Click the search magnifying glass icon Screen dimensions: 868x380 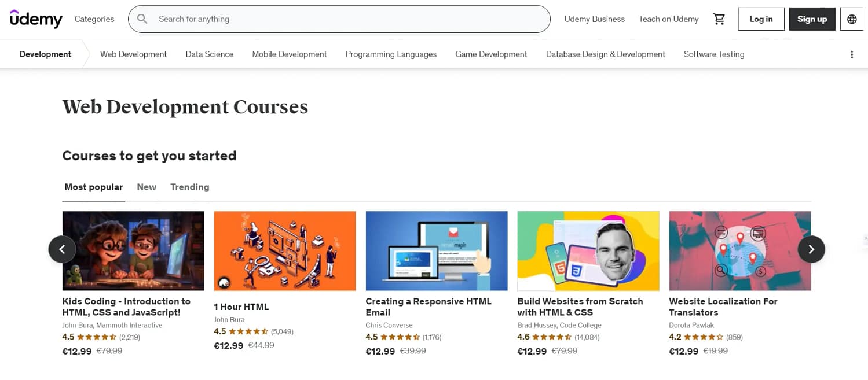[x=142, y=19]
